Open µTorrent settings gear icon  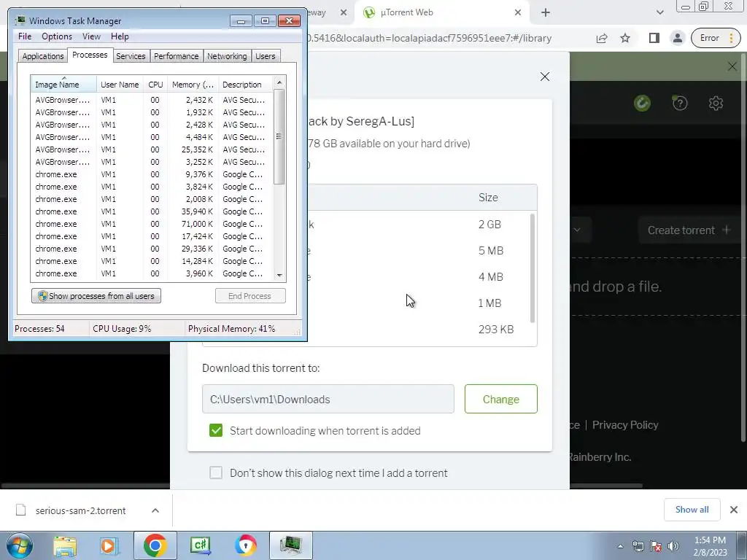(716, 103)
